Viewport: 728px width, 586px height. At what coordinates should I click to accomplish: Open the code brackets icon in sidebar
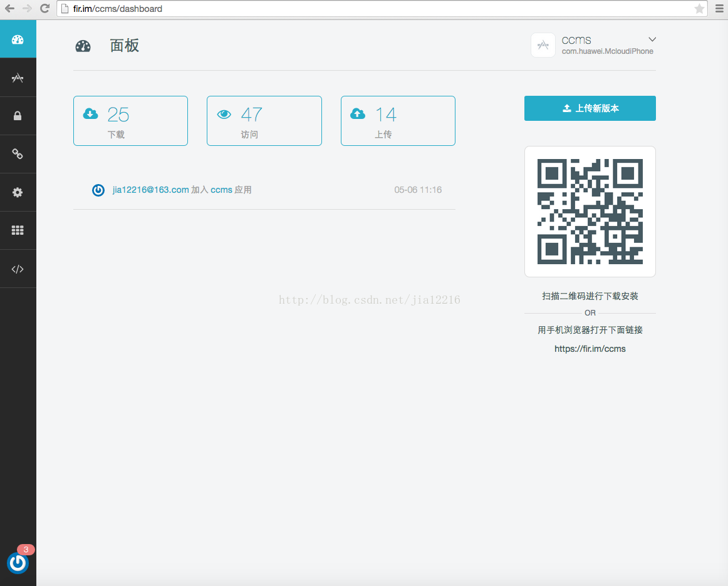(x=18, y=269)
